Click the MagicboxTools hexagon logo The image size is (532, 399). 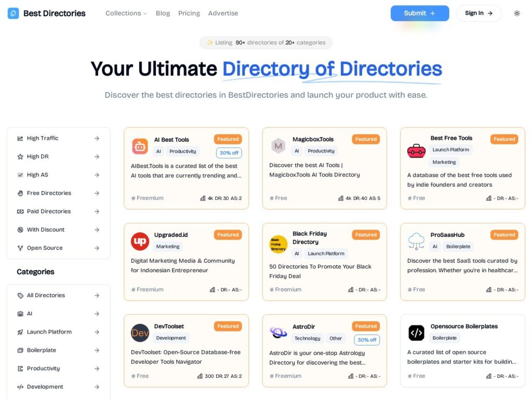point(278,146)
